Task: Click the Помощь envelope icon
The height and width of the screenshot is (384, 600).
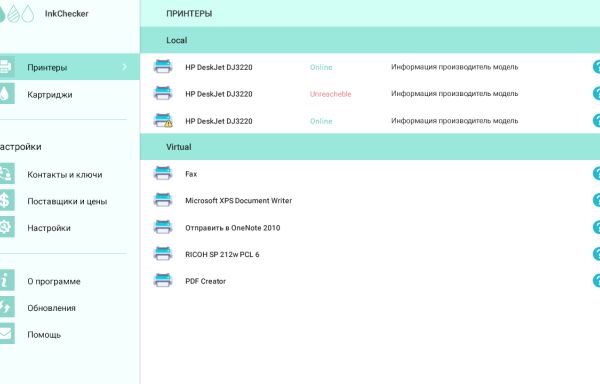Action: [x=7, y=334]
